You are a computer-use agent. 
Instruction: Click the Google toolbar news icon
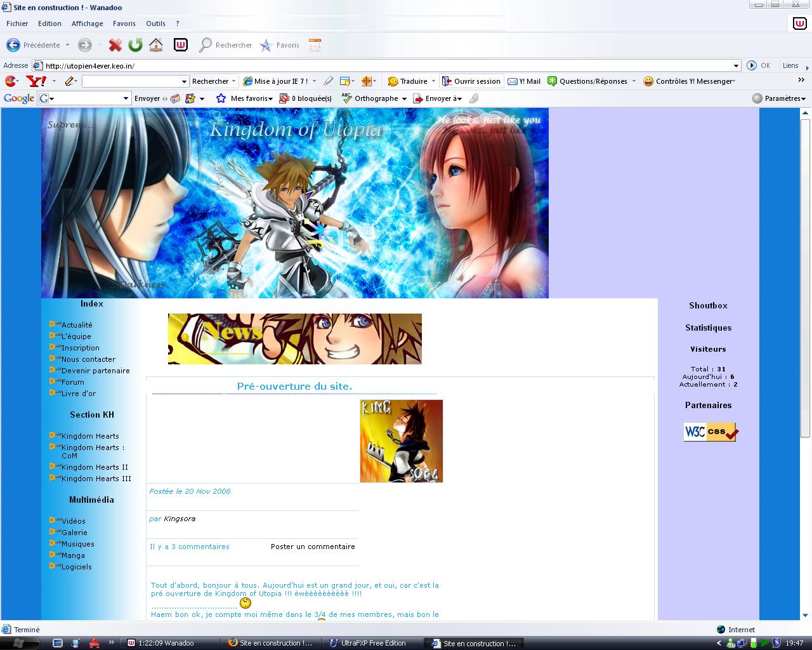pos(174,98)
